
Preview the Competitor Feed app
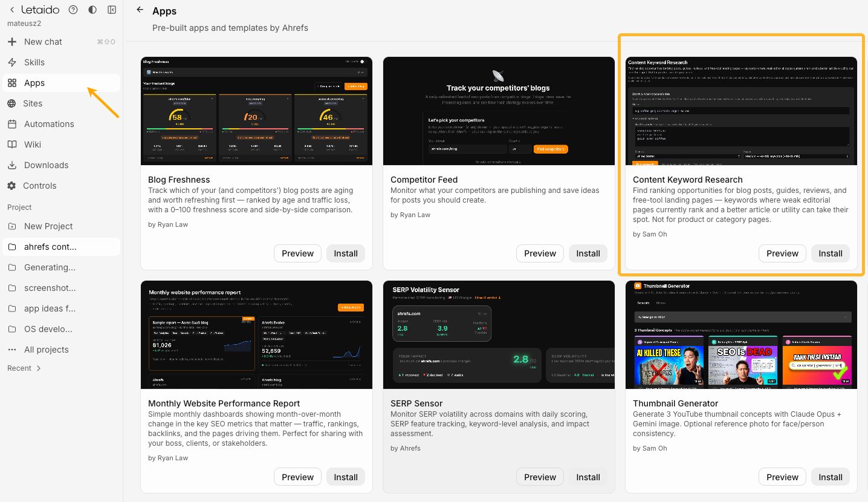coord(540,253)
